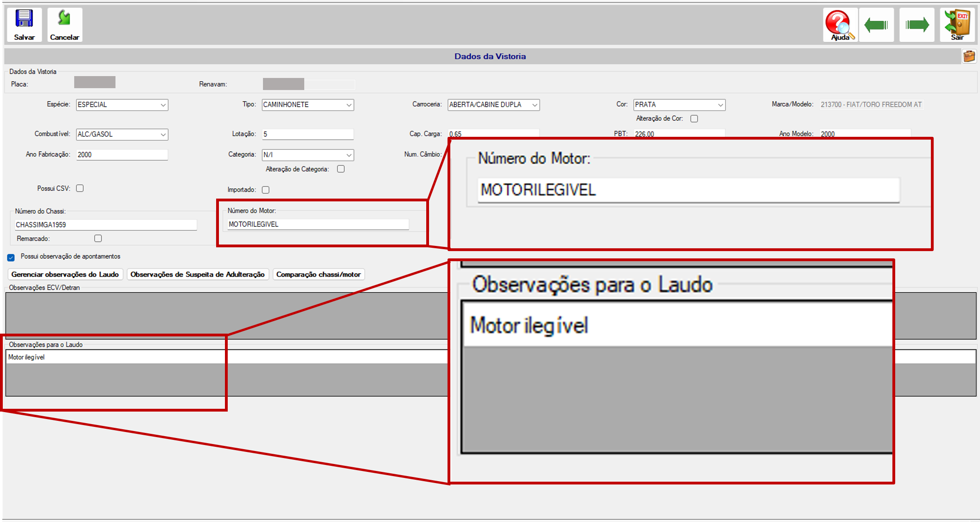980x522 pixels.
Task: Open the Ajuda help icon
Action: click(840, 25)
